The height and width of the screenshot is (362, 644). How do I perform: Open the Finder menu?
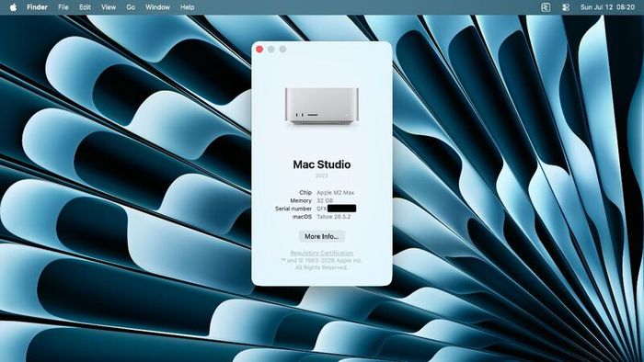(37, 7)
